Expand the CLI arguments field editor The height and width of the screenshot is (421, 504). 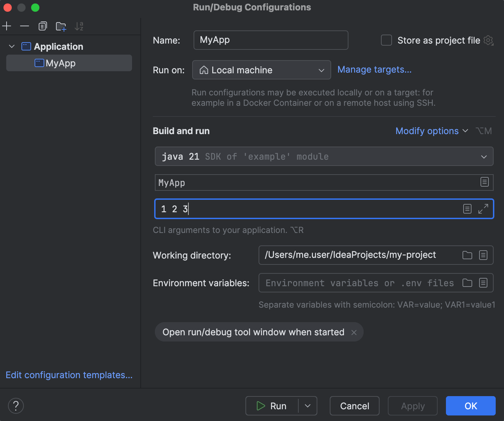pyautogui.click(x=483, y=209)
